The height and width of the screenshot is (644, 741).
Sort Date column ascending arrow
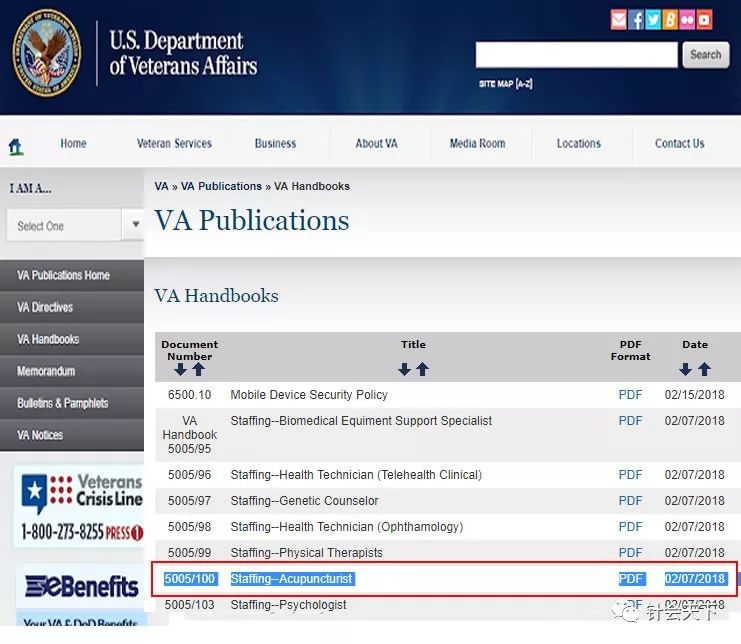tap(705, 369)
